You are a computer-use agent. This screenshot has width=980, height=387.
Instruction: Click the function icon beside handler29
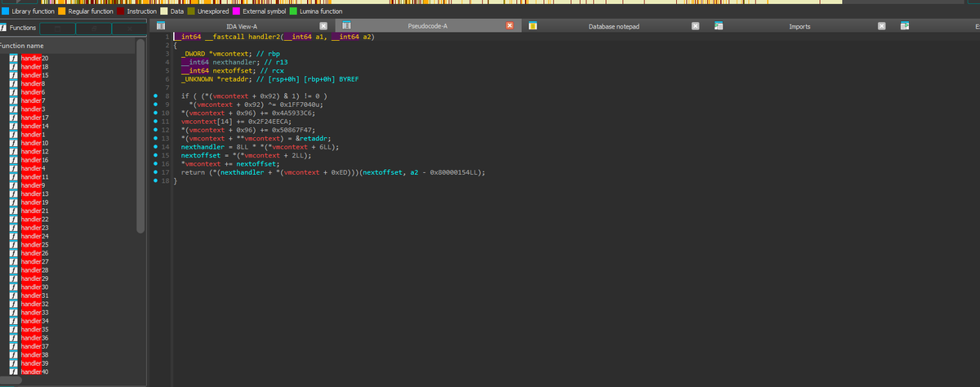coord(14,278)
